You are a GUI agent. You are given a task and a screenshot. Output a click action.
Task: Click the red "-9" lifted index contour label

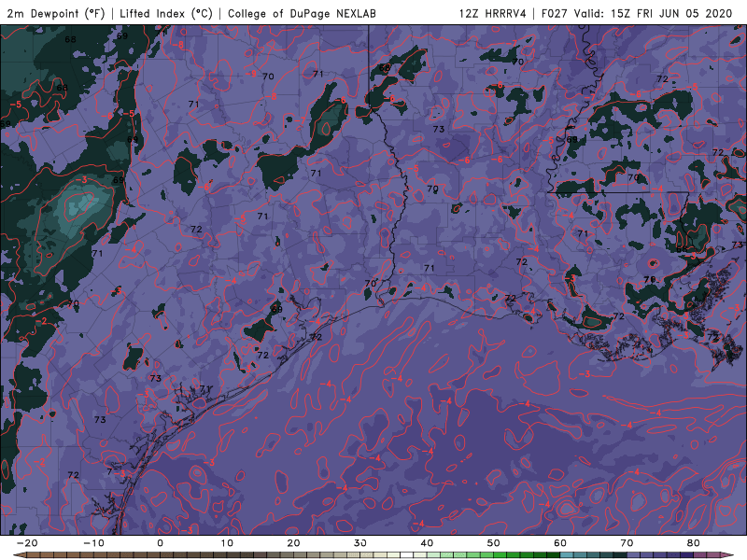tap(251, 74)
